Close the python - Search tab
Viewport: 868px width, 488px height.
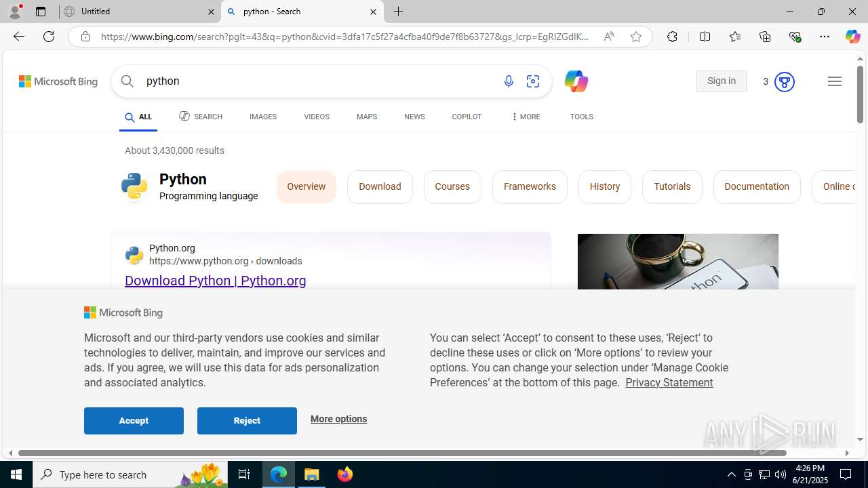373,12
